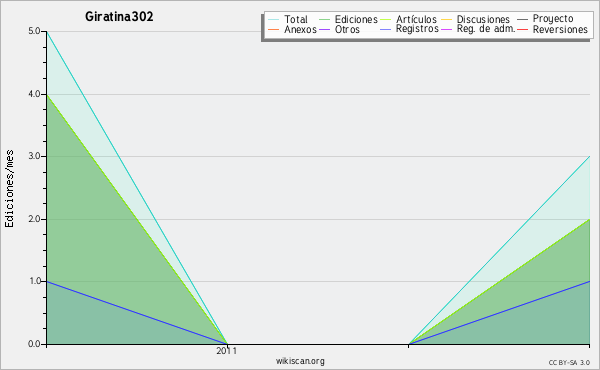The image size is (600, 370).
Task: Click the Ediciones legend label
Action: (356, 20)
